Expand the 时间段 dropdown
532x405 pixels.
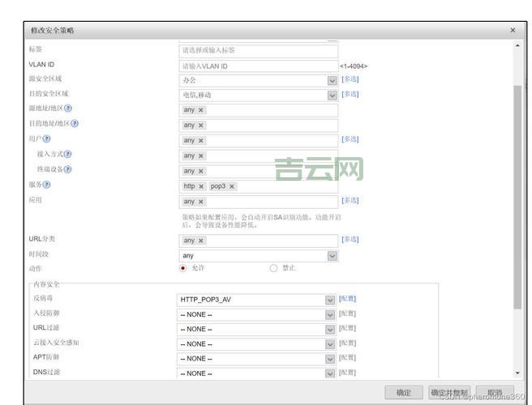point(332,256)
